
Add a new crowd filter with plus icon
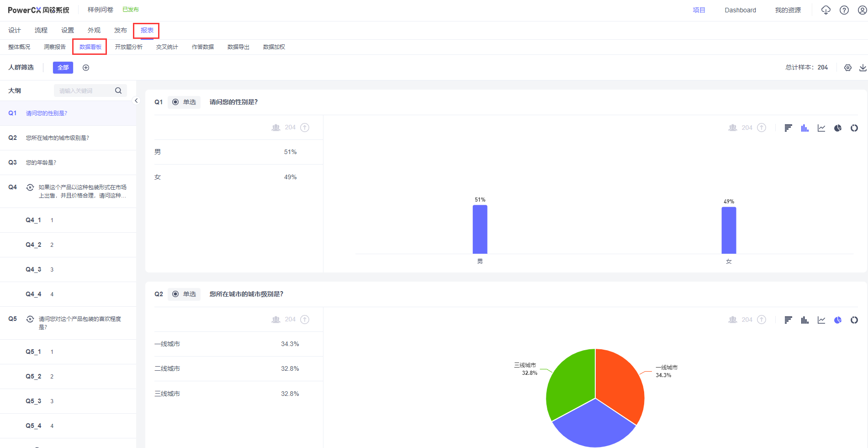pos(86,68)
